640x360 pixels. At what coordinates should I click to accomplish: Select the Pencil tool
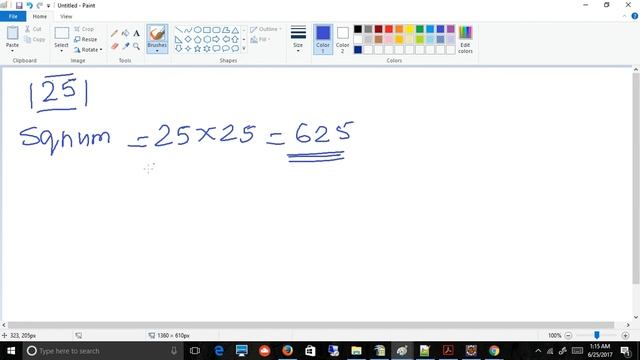tap(115, 33)
